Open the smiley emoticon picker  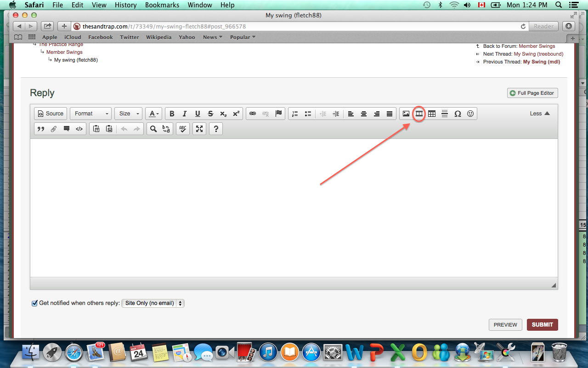(x=470, y=114)
